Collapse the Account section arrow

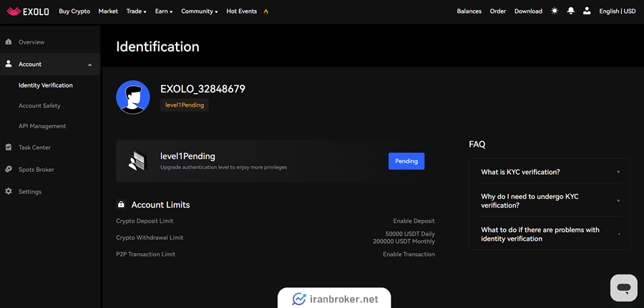90,64
